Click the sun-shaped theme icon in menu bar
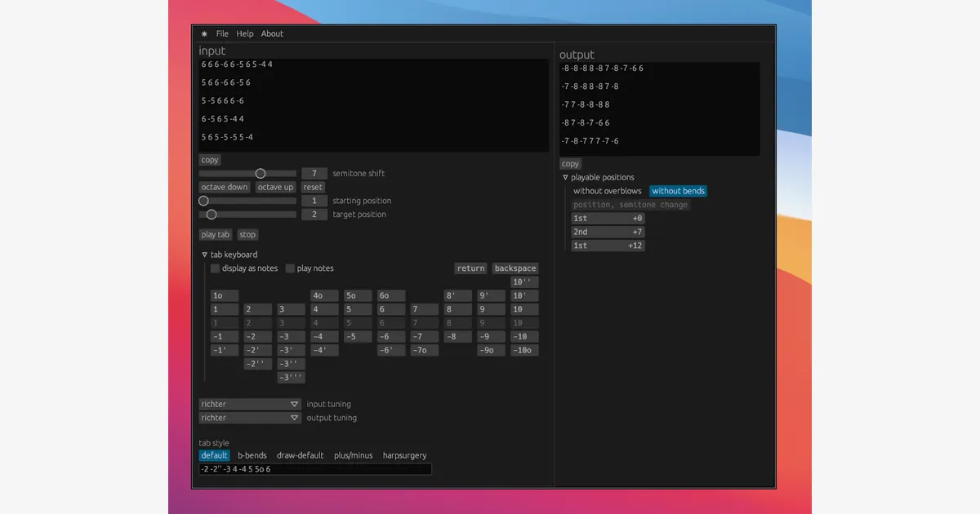Screen dimensions: 980x514 (x=204, y=34)
